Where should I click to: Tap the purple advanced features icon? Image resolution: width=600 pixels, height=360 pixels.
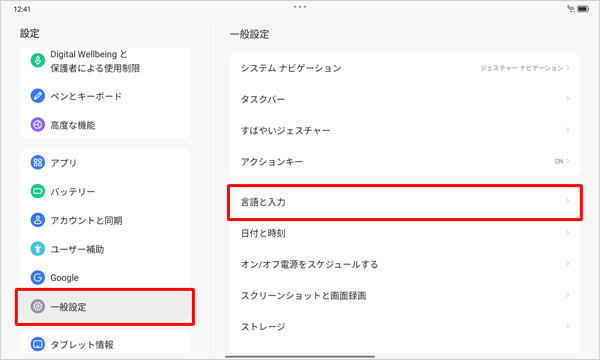pos(38,125)
